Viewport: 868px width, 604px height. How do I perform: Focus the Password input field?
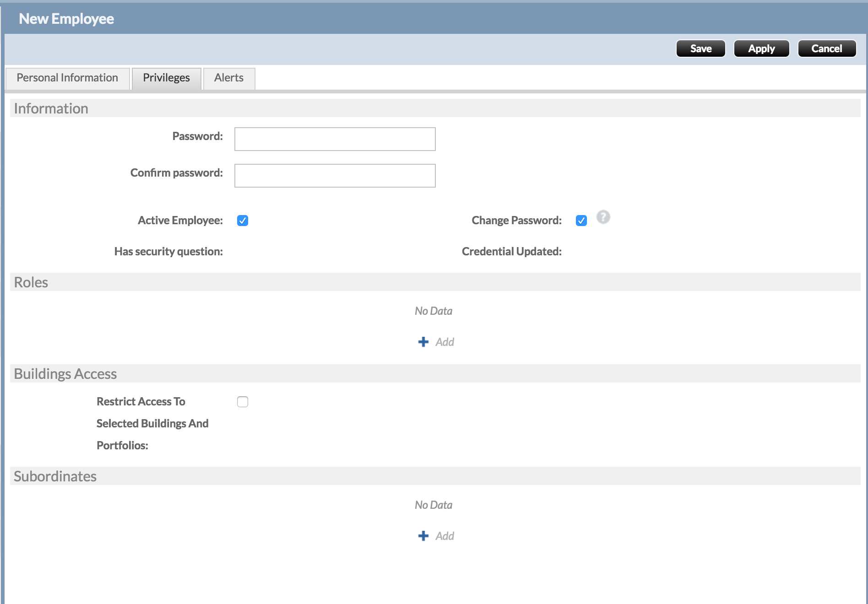pos(335,139)
